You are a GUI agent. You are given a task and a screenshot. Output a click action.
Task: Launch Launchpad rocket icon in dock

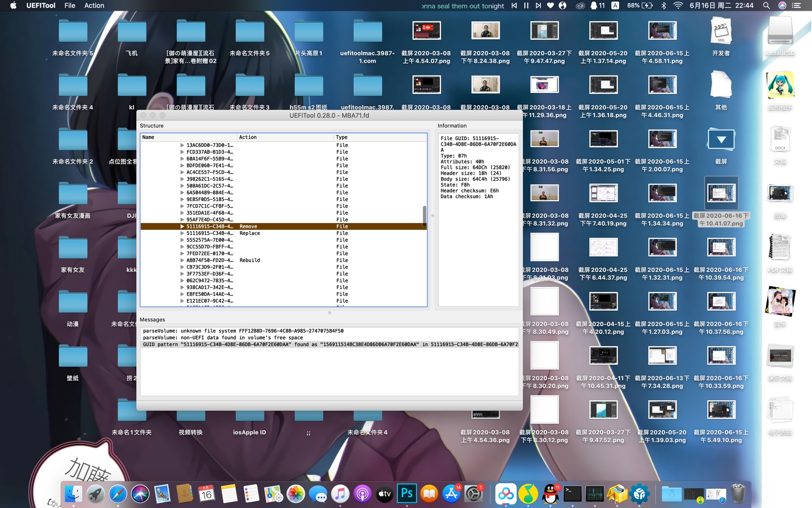pyautogui.click(x=96, y=494)
